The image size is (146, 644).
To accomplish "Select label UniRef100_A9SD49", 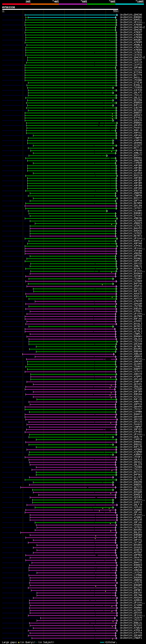I will (131, 597).
